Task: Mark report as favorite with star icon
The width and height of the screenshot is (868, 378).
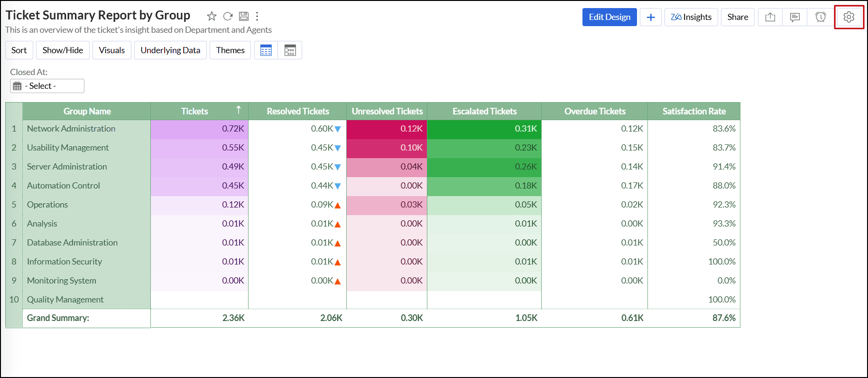Action: click(212, 17)
